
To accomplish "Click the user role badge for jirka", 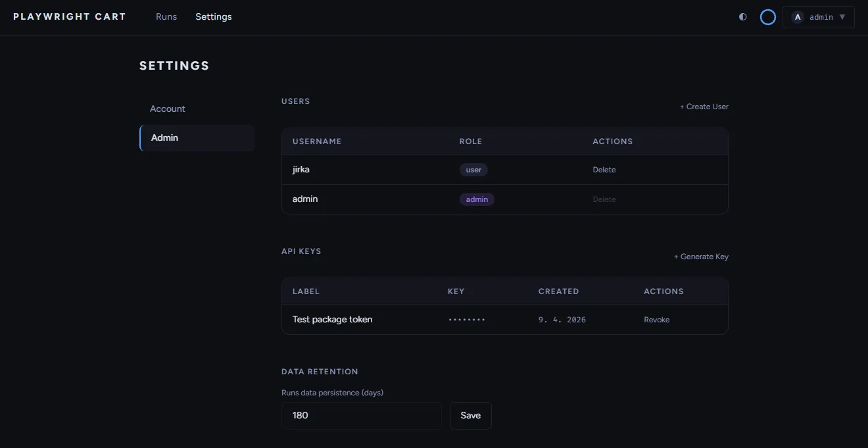I will 473,169.
